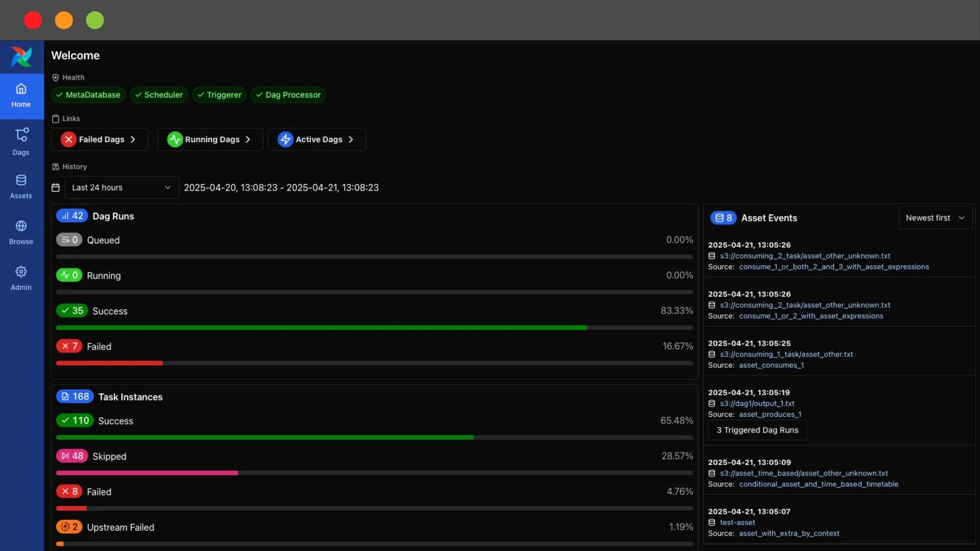Open source consume_1_or_2_with_asset_expressions link
This screenshot has width=980, height=551.
(811, 316)
